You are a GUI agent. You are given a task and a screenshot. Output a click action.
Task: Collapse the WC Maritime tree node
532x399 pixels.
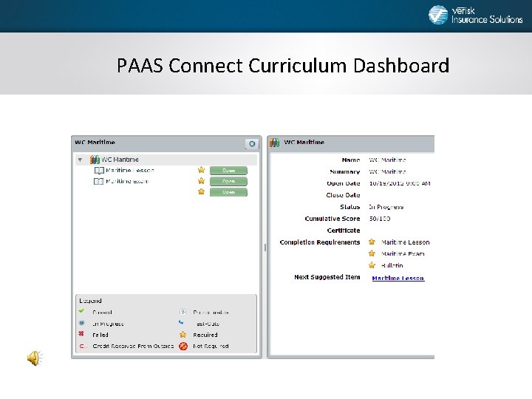[x=81, y=160]
